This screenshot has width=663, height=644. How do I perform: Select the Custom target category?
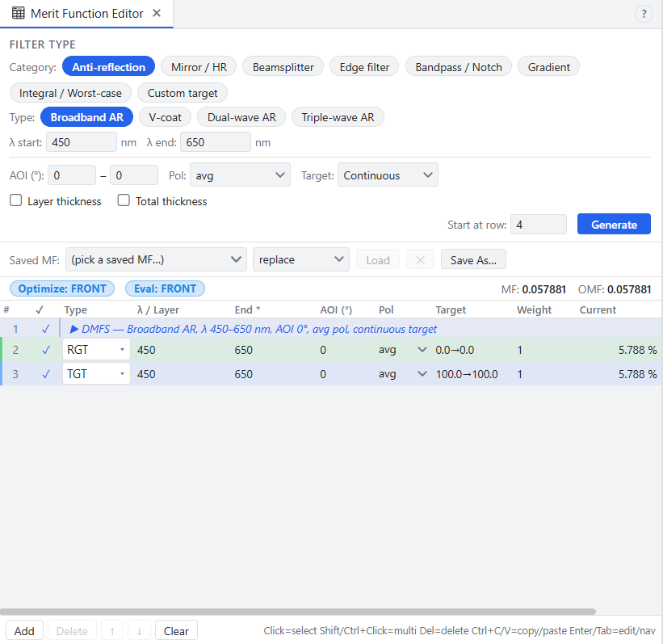click(183, 93)
